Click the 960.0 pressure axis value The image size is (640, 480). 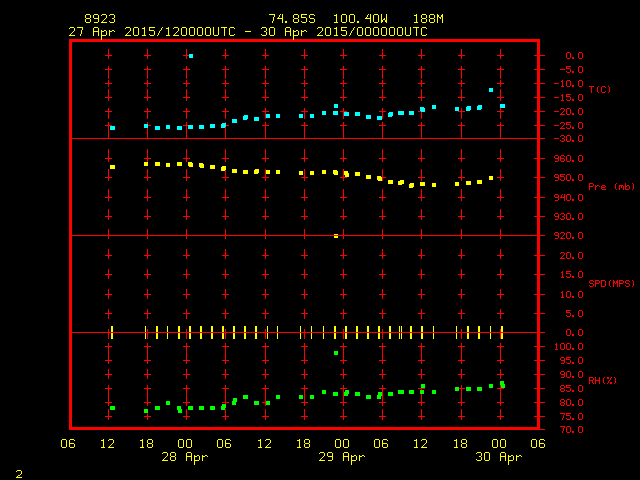[x=569, y=158]
